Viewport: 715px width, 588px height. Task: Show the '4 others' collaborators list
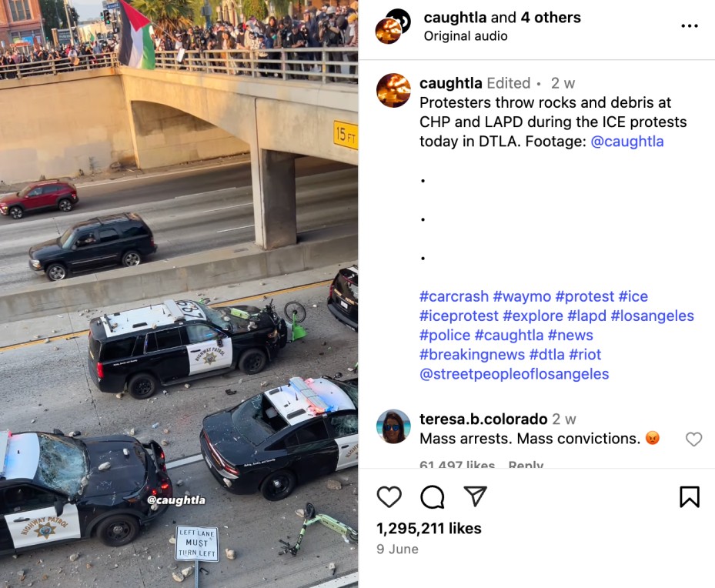click(551, 18)
